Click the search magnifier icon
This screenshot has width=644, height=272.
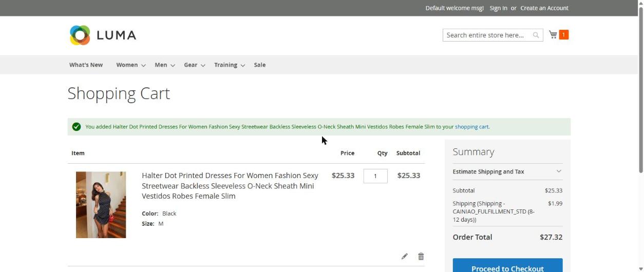point(536,35)
